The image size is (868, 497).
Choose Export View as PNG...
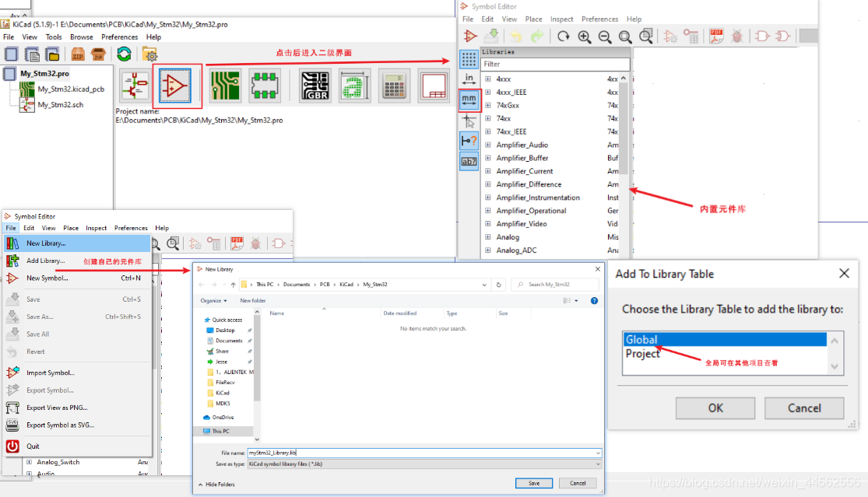tap(77, 408)
